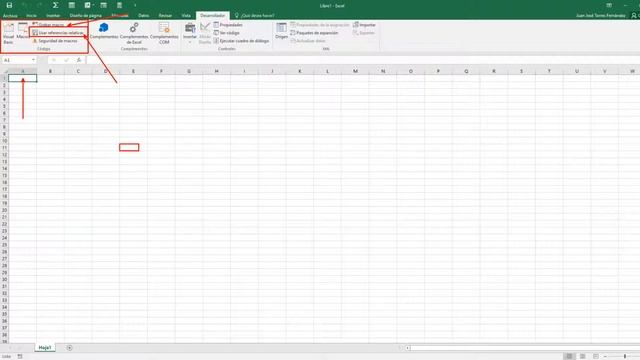
Task: Switch to Page Layout view in the status bar
Action: 582,356
